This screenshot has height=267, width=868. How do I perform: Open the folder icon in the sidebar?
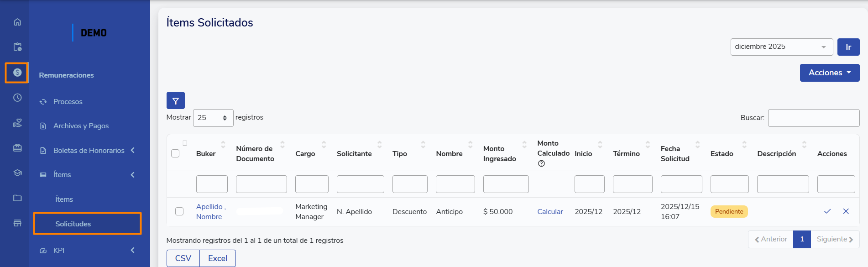pyautogui.click(x=17, y=198)
